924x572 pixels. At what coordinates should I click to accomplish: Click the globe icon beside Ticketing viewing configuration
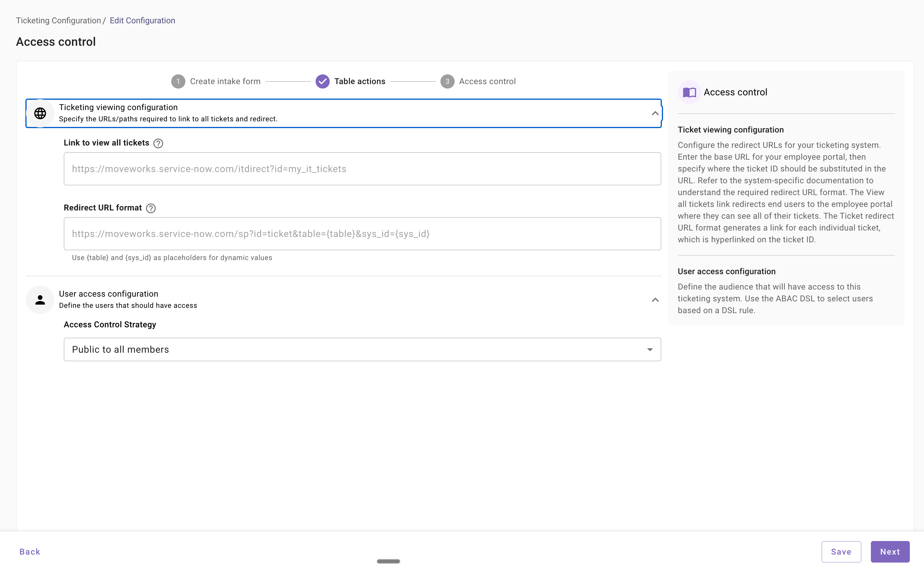[x=40, y=113]
